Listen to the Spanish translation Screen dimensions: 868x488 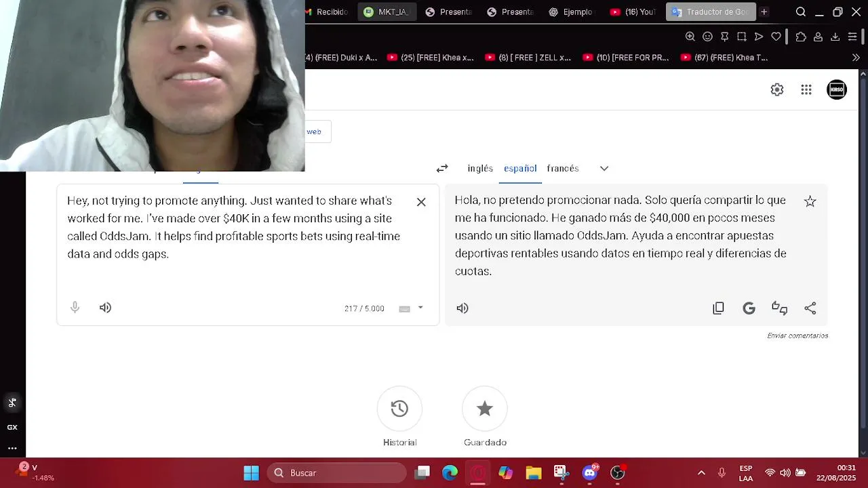462,308
